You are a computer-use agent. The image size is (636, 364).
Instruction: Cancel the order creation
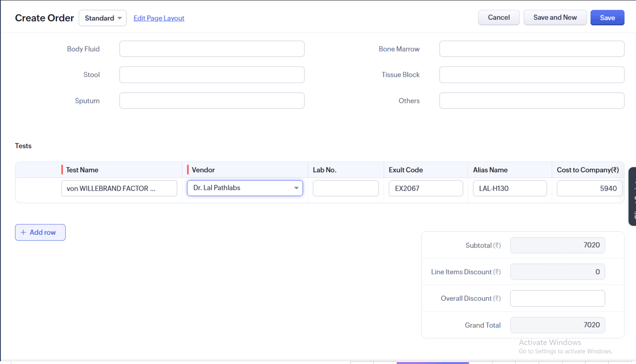coord(498,18)
